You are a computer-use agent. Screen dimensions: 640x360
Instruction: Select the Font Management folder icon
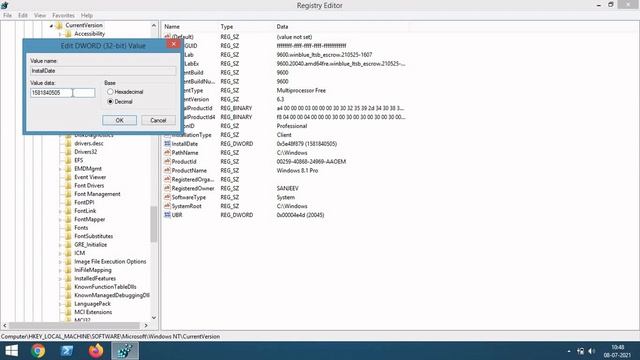tap(68, 194)
